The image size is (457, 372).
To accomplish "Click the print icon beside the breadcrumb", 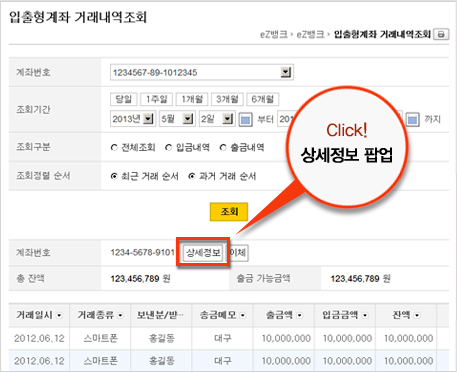I will [x=441, y=34].
